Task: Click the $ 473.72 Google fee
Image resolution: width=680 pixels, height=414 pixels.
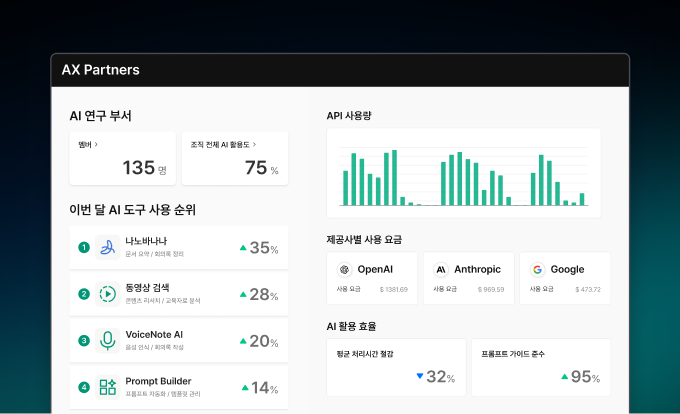Action: click(588, 289)
